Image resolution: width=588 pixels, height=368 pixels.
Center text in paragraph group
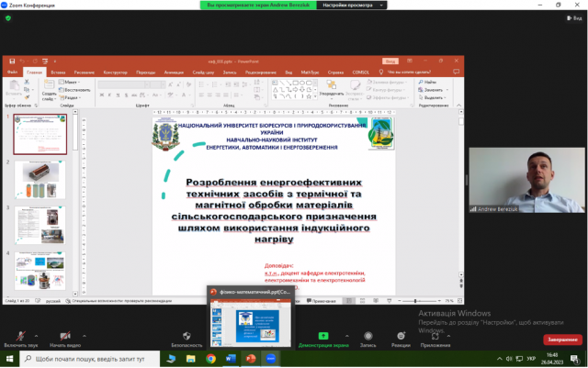click(209, 95)
